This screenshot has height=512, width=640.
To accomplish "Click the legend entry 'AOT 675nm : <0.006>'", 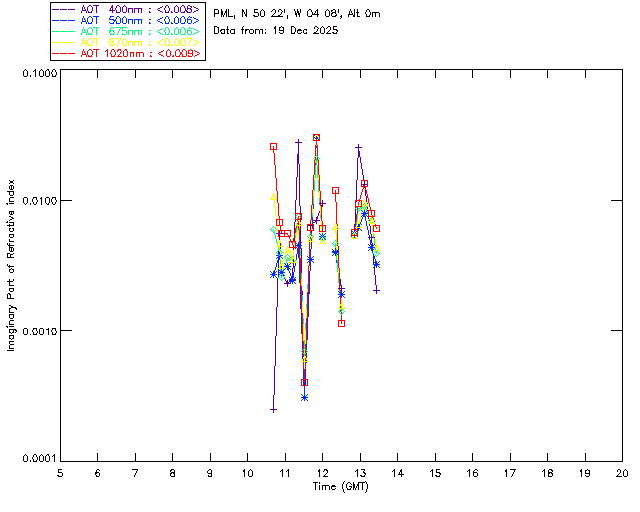I will coord(140,31).
